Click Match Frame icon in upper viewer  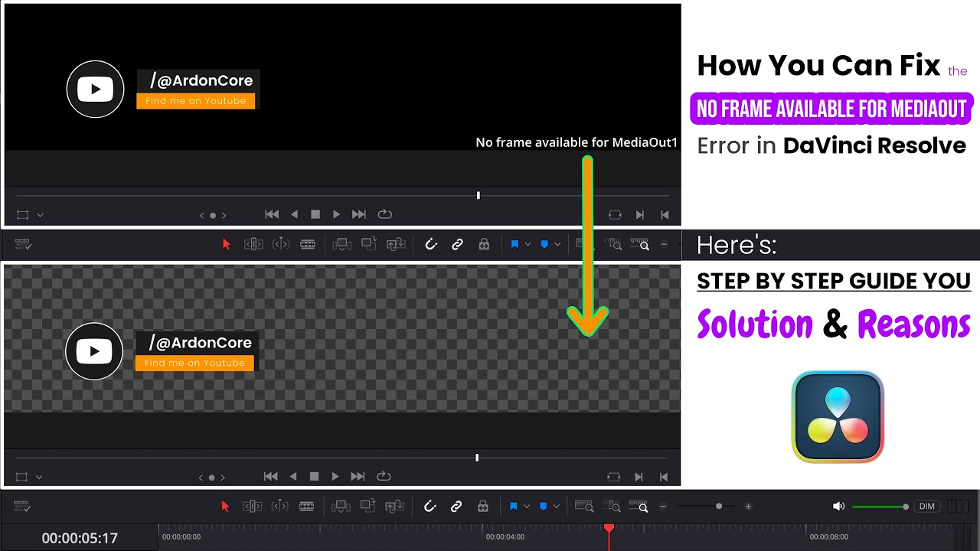click(614, 215)
